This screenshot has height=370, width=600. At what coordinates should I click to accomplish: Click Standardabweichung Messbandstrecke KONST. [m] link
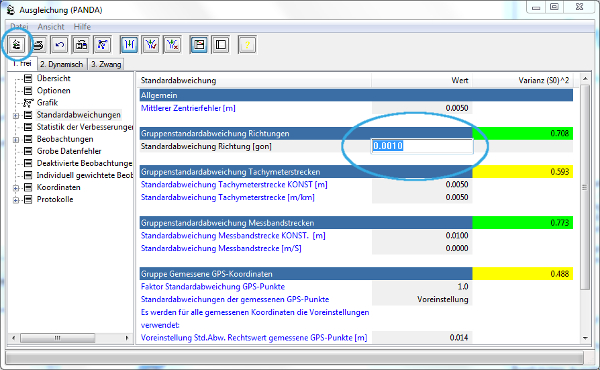click(x=233, y=236)
